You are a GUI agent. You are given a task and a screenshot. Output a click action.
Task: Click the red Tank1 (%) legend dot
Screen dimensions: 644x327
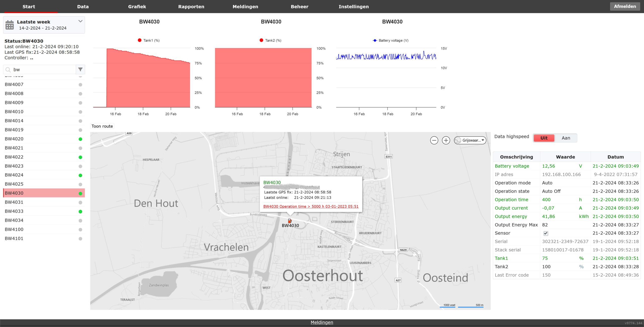coord(140,40)
